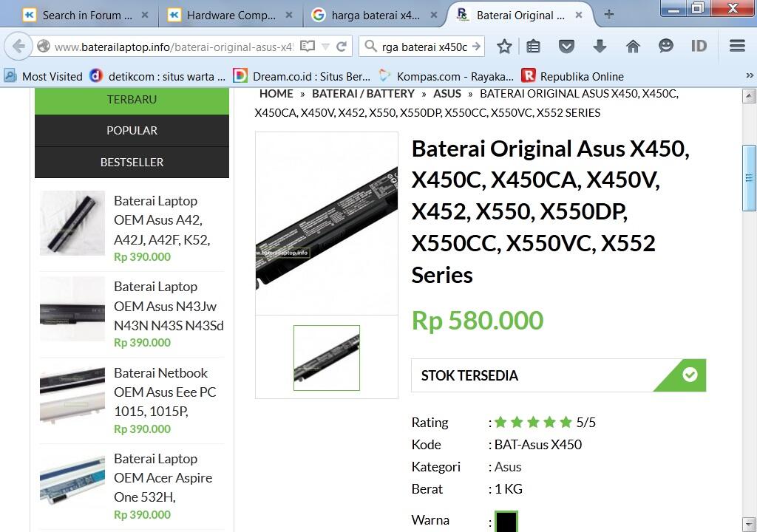
Task: Submit search with the arrow button
Action: coord(477,47)
